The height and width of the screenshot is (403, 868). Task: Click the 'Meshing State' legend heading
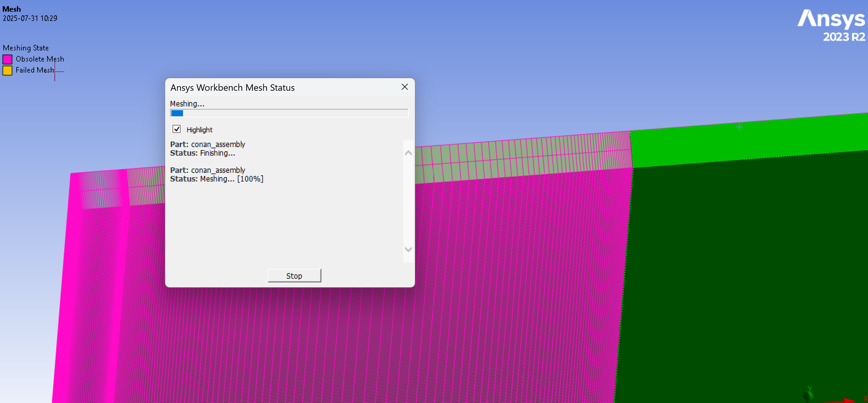26,48
